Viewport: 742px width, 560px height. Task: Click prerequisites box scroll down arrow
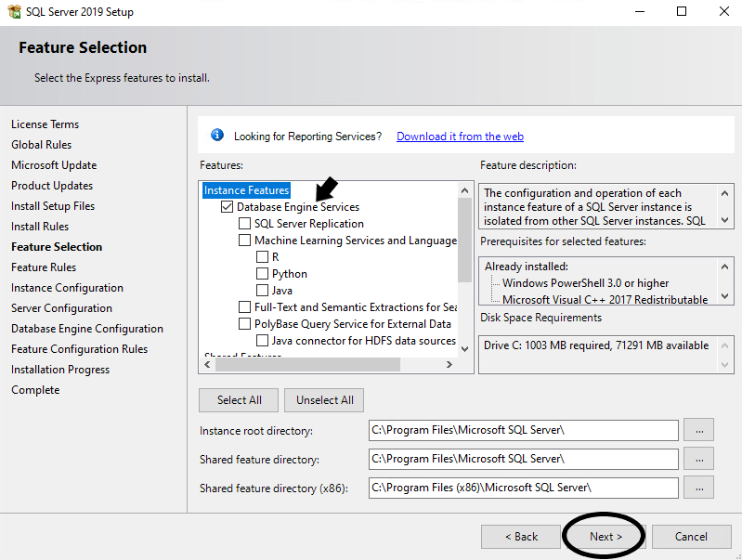[724, 296]
